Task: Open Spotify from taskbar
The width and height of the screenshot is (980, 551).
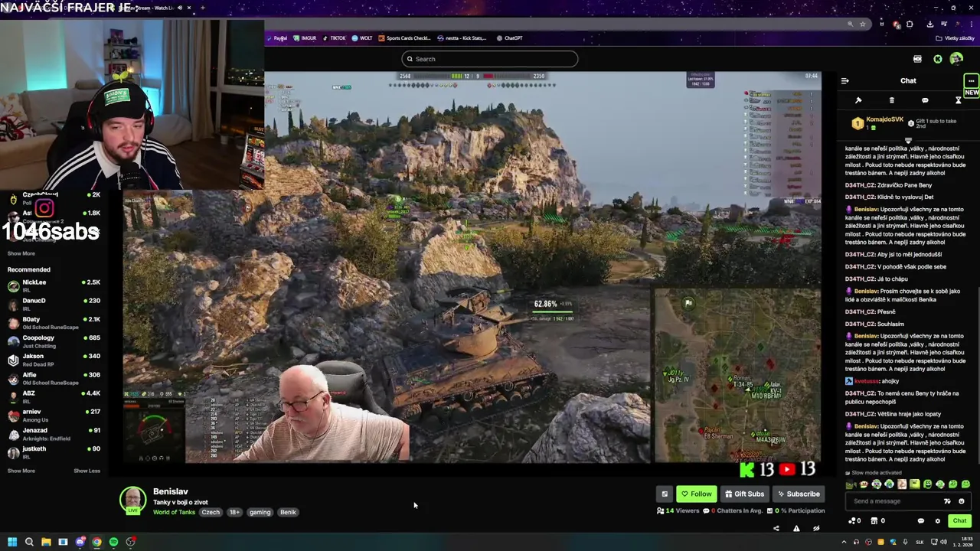Action: pyautogui.click(x=113, y=542)
